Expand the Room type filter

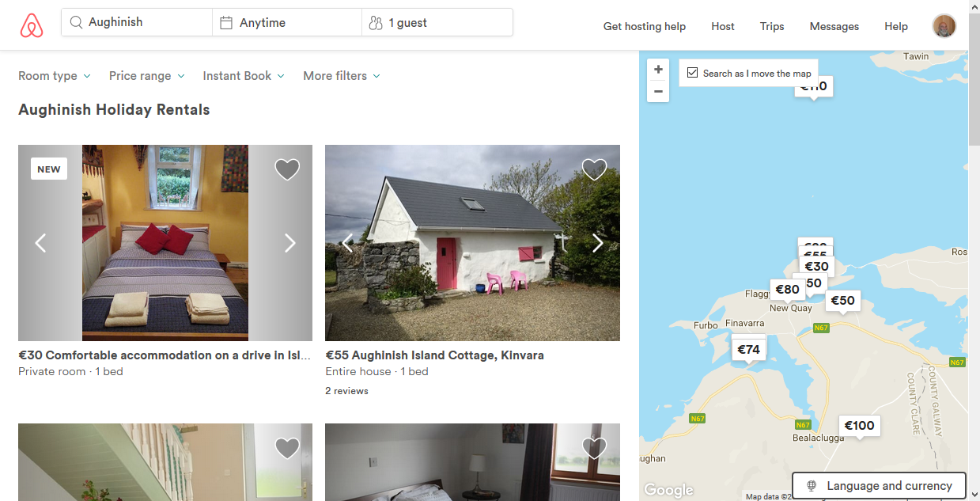pyautogui.click(x=55, y=76)
